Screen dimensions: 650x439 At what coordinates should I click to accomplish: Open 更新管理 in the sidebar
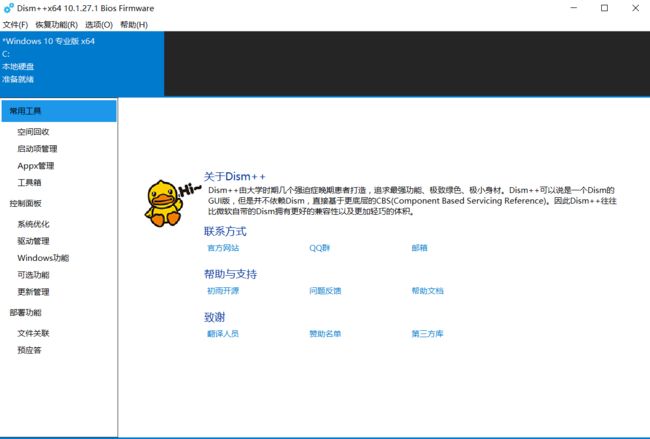33,292
